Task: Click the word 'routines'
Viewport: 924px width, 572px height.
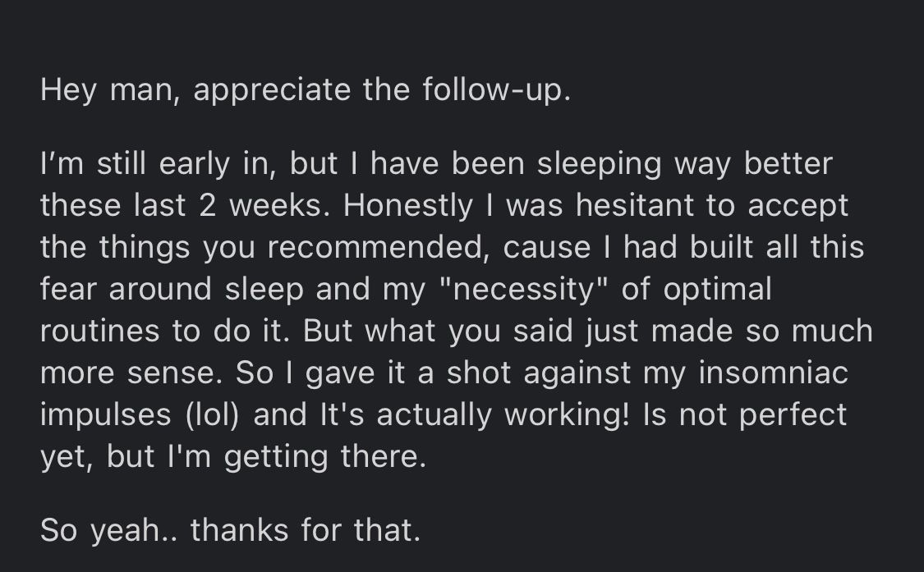Action: pyautogui.click(x=99, y=331)
